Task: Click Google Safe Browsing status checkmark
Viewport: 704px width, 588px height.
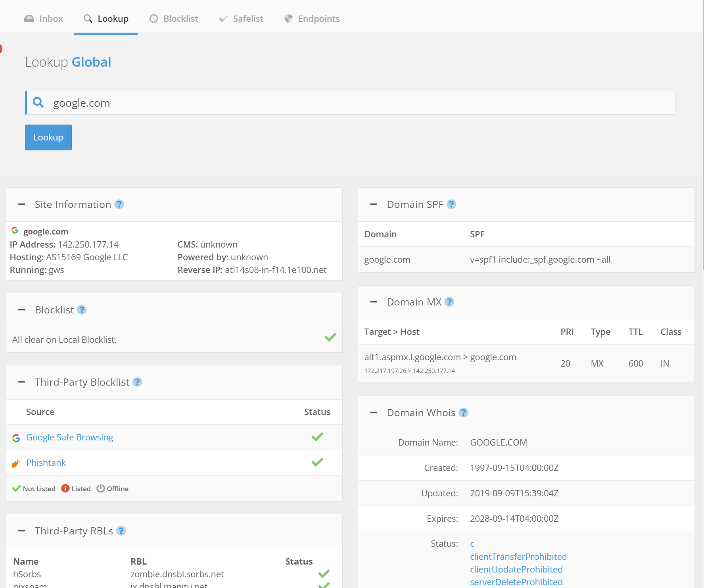Action: [x=317, y=437]
